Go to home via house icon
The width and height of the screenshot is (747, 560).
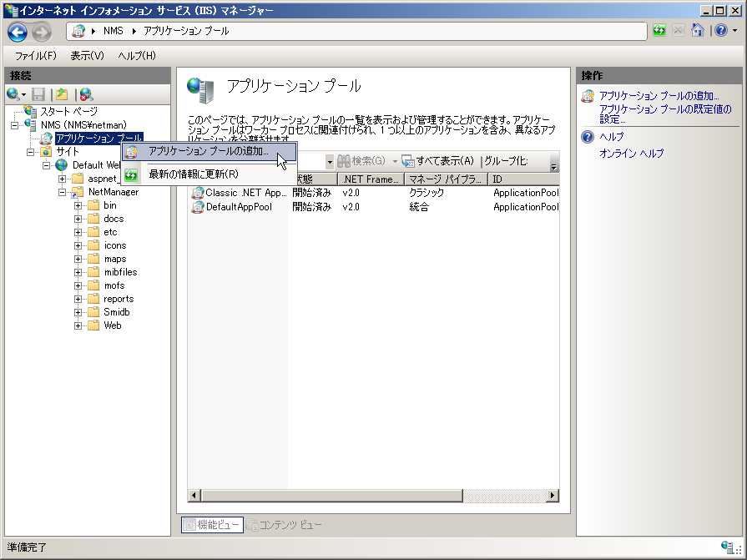(698, 31)
